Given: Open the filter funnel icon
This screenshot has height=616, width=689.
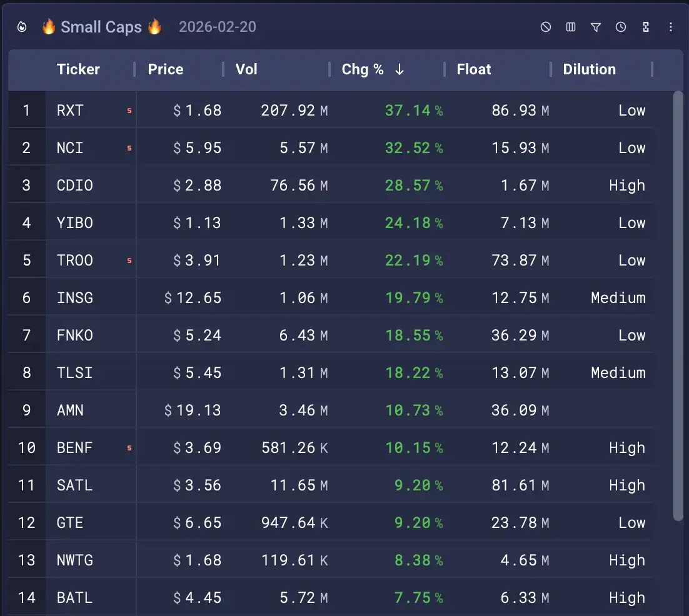Looking at the screenshot, I should click(596, 27).
